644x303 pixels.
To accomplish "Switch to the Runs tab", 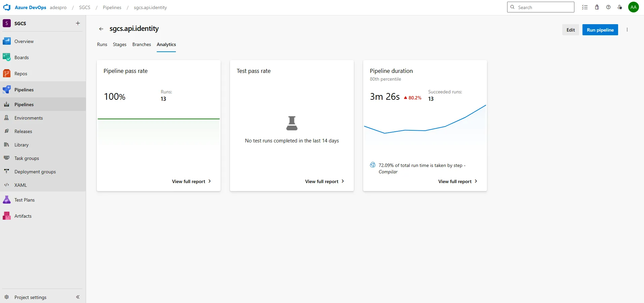I will pos(102,44).
